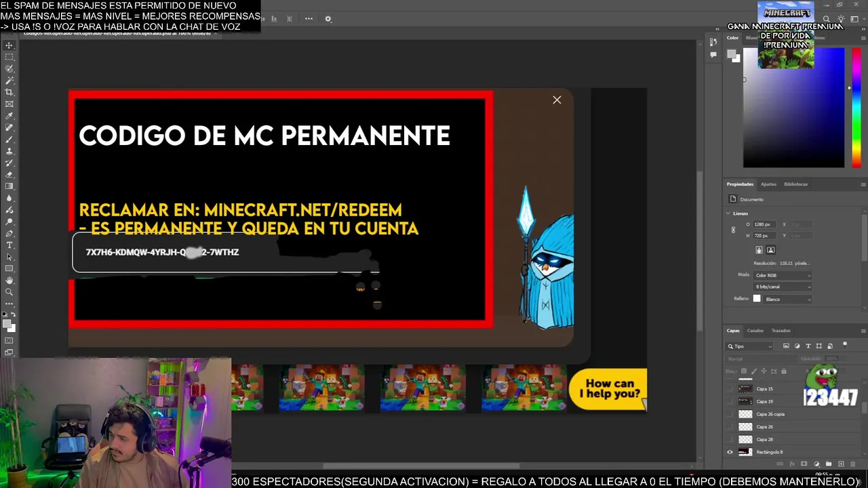Show the Capa 26 copia layer
Image resolution: width=868 pixels, height=488 pixels.
730,413
